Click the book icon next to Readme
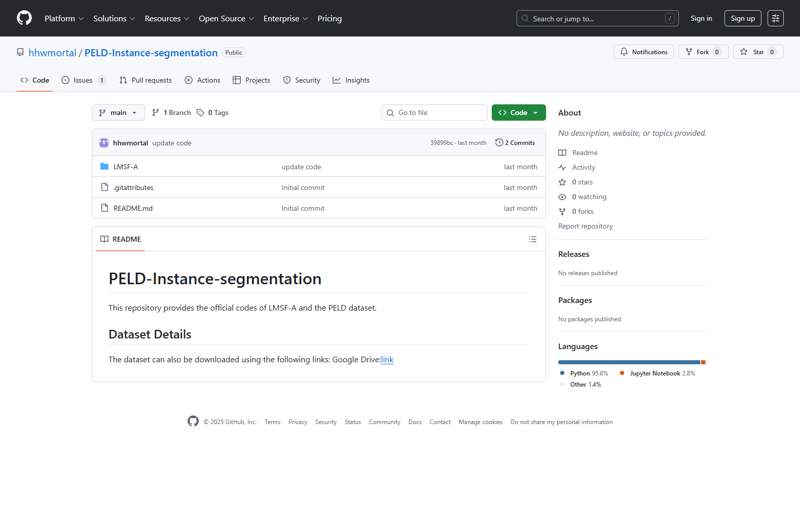This screenshot has width=800, height=532. click(x=562, y=153)
